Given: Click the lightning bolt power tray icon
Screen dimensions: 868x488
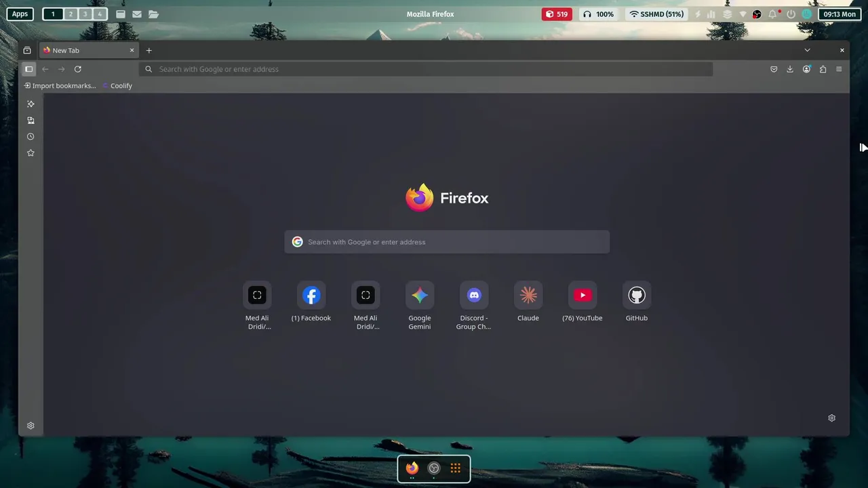Looking at the screenshot, I should pos(697,14).
